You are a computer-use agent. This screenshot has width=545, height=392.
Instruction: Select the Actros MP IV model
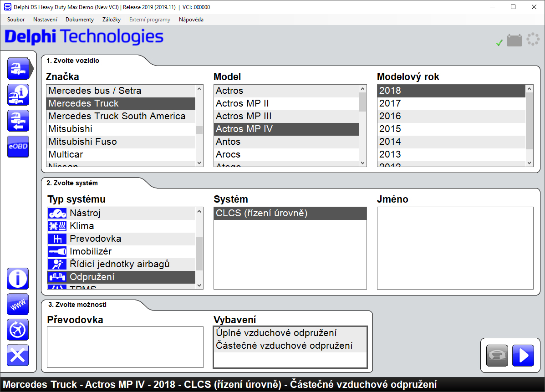pos(286,129)
